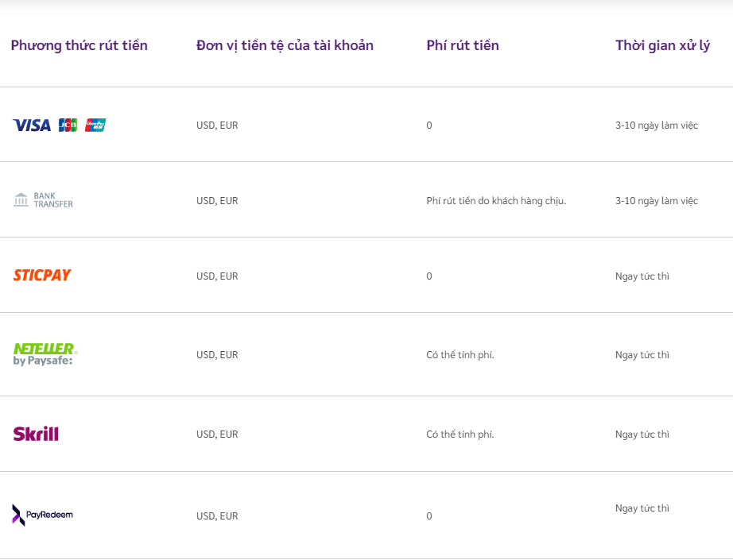Click the Neteller by Paysafe logo
Image resolution: width=733 pixels, height=560 pixels.
[45, 353]
